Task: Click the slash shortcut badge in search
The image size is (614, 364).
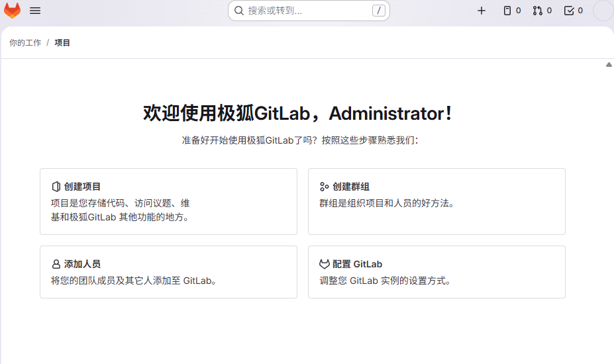Action: 379,11
